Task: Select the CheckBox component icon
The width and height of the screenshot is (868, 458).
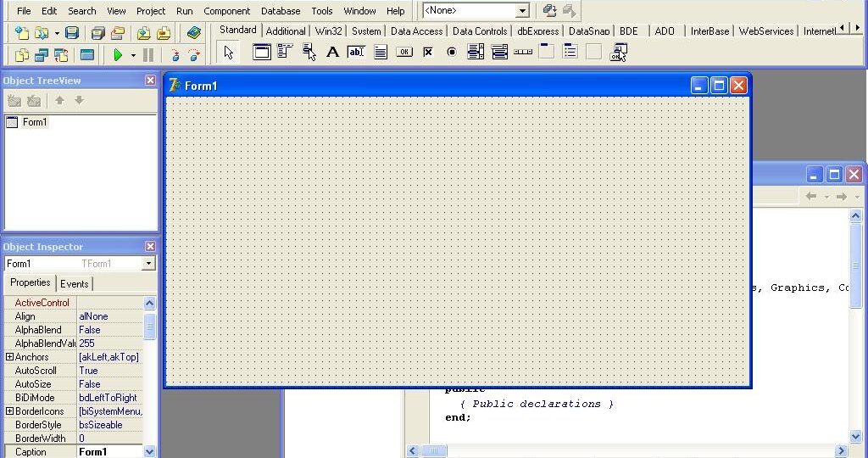Action: pos(428,52)
